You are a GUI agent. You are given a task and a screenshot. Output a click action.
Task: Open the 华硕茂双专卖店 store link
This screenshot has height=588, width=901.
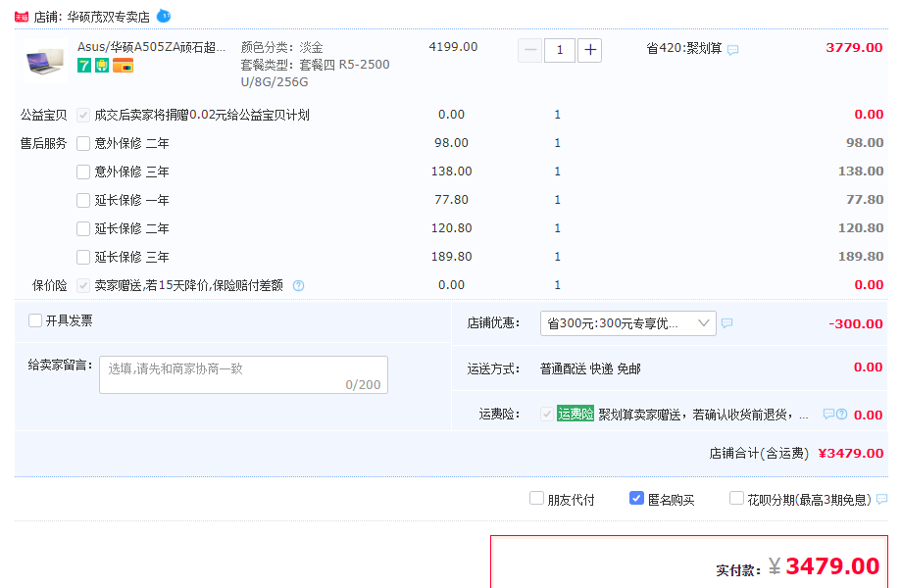(x=108, y=18)
